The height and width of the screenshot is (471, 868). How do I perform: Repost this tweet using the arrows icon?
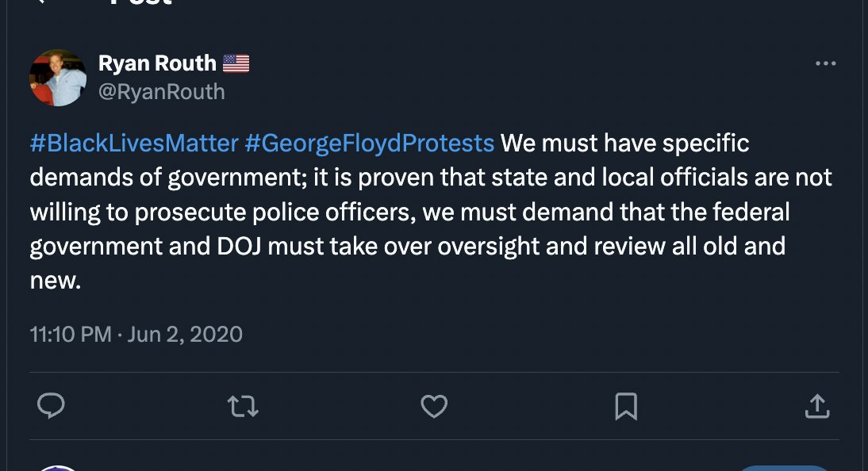pos(243,407)
